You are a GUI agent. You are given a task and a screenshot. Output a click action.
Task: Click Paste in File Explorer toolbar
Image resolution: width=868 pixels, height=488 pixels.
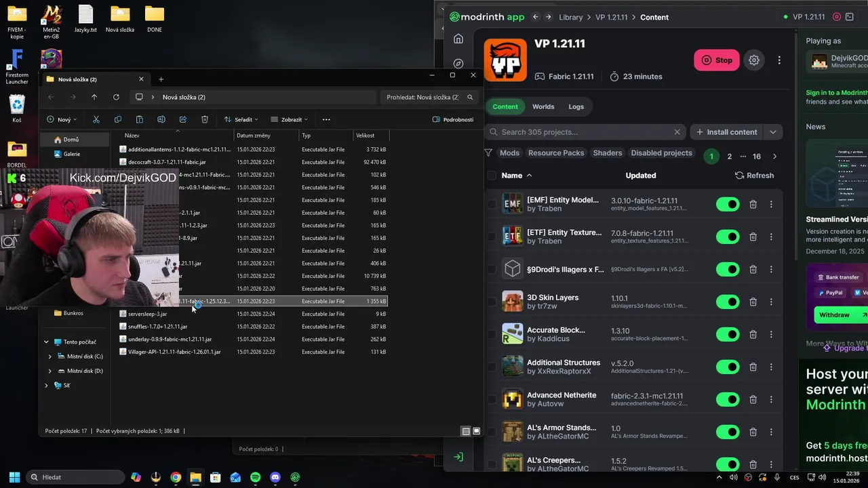(140, 119)
